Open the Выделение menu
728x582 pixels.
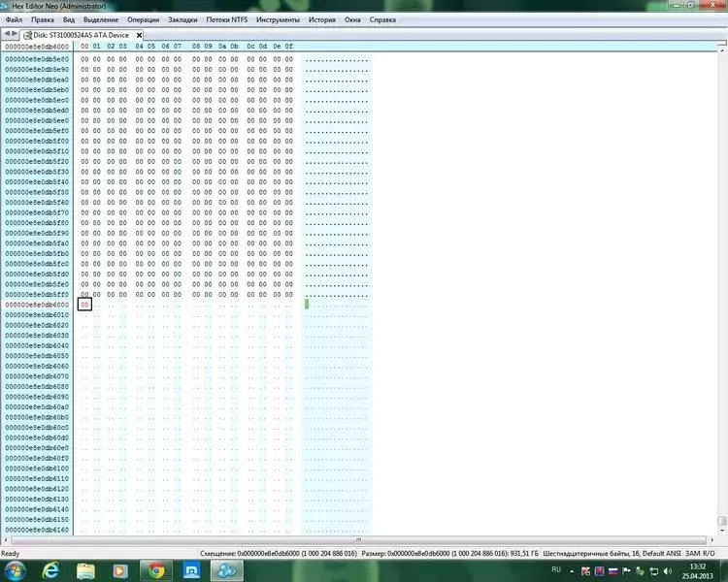point(101,20)
